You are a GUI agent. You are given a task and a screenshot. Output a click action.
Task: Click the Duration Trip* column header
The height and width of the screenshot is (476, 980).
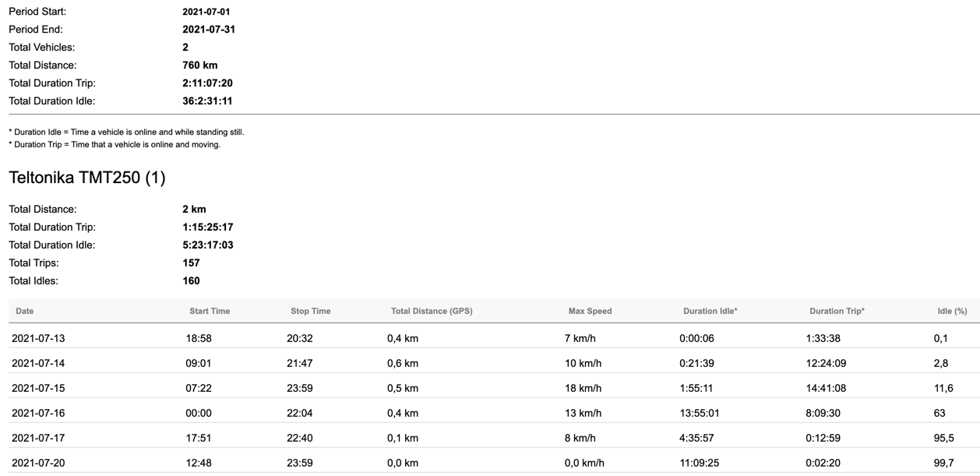[837, 311]
